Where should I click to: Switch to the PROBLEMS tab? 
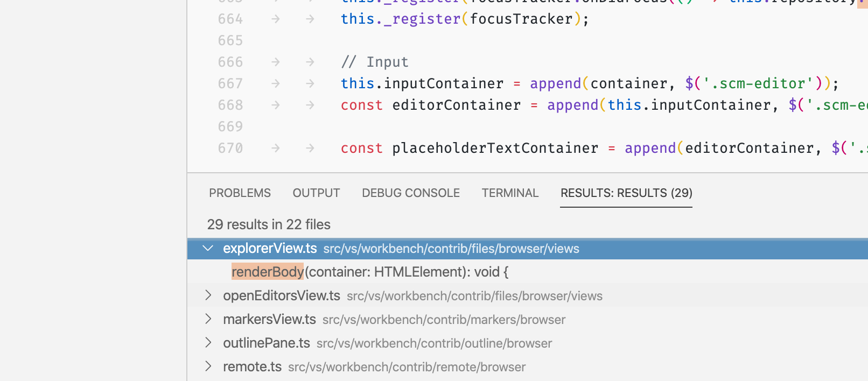(240, 193)
